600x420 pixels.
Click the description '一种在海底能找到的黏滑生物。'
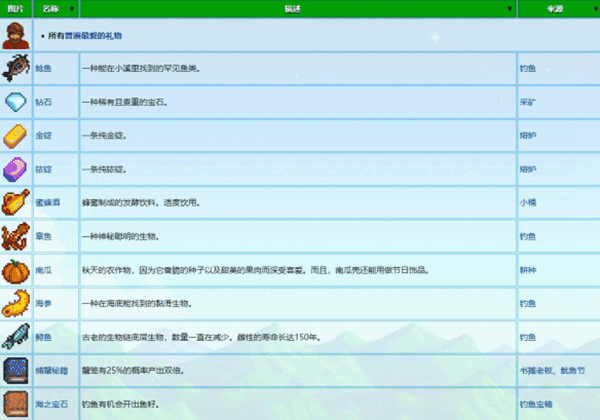tap(137, 304)
